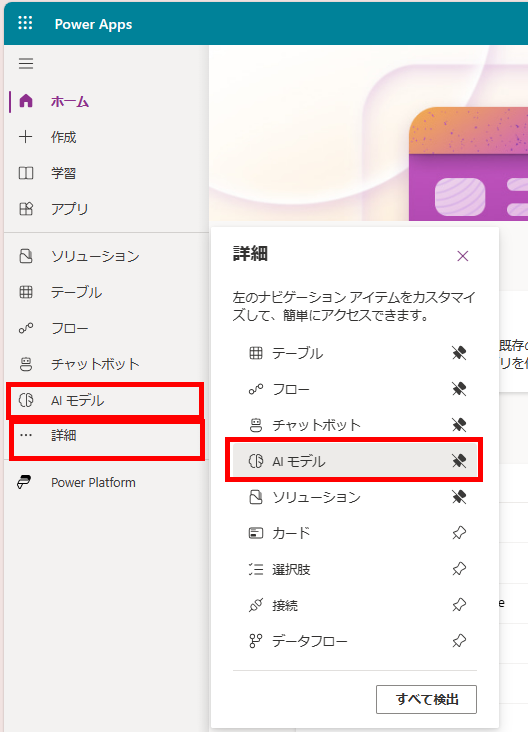
Task: Open テーブル in left navigation
Action: pyautogui.click(x=106, y=292)
